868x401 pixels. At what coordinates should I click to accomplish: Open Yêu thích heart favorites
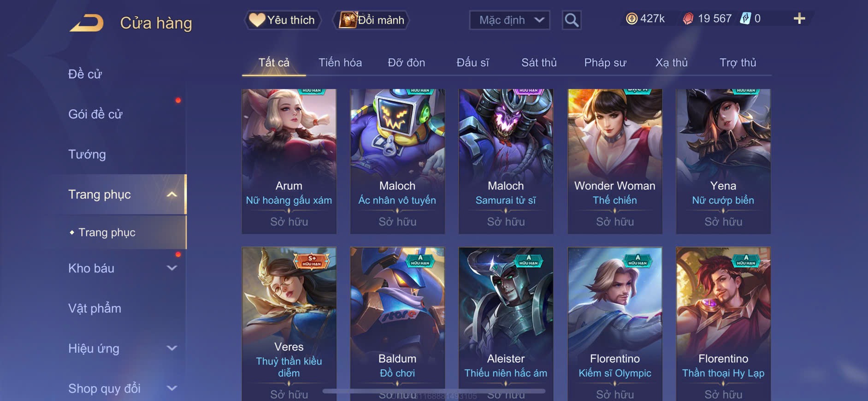coord(282,20)
